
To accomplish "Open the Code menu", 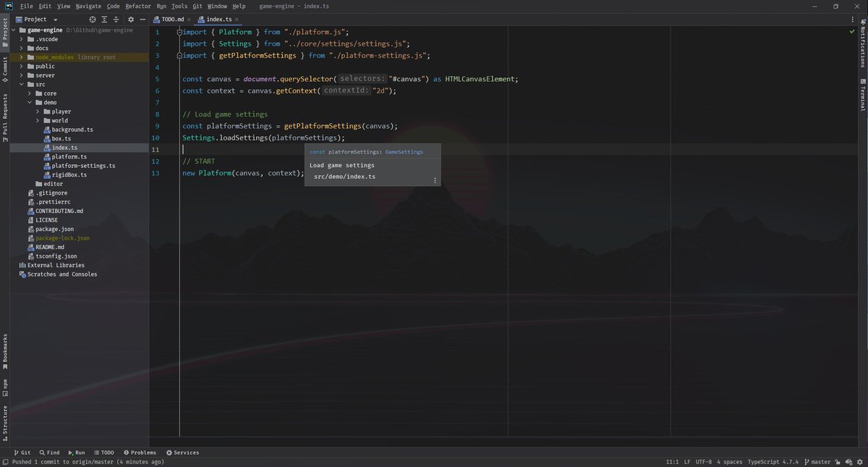I will [x=114, y=6].
